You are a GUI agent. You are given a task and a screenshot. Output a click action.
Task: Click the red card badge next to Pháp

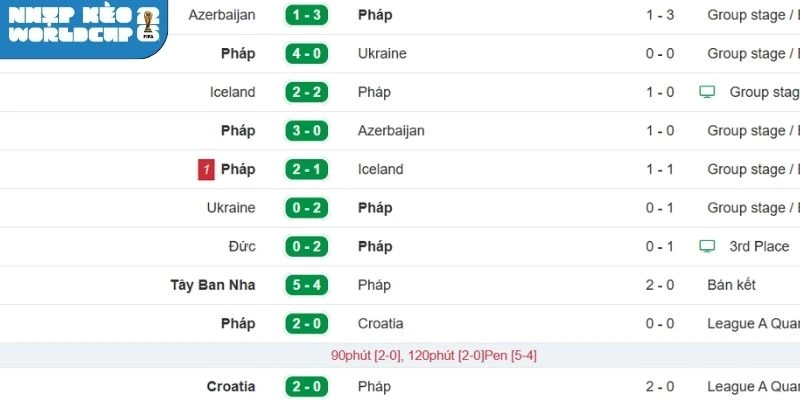[x=206, y=170]
